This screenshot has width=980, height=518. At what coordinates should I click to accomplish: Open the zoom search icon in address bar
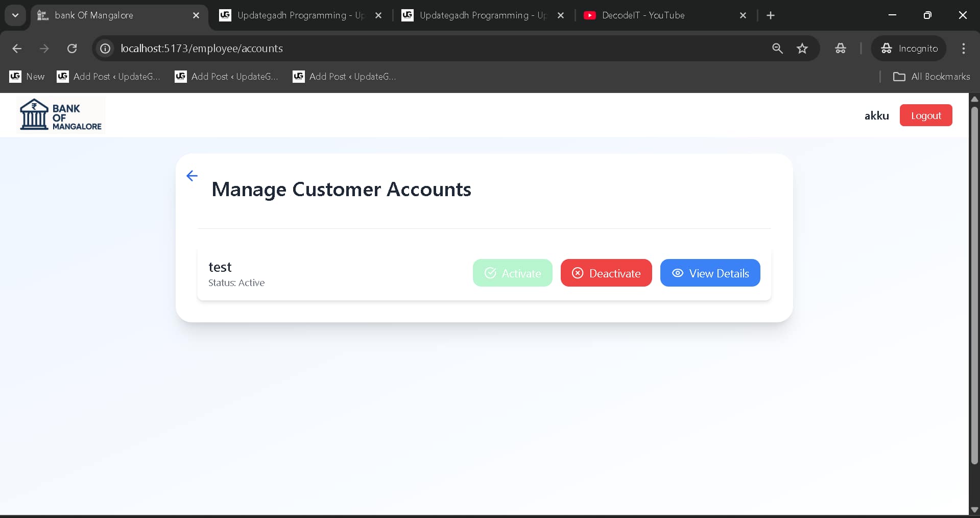coord(777,49)
